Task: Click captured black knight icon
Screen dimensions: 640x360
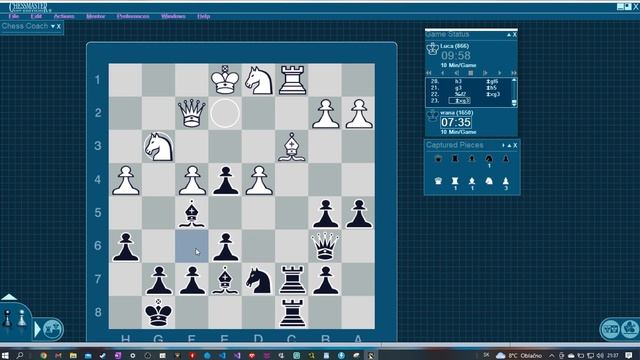Action: pos(489,158)
